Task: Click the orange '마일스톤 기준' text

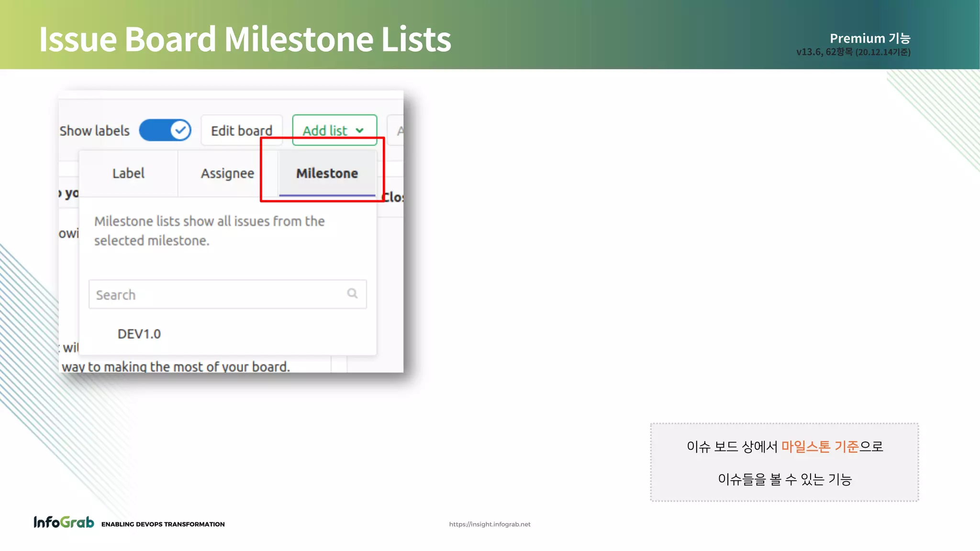Action: [820, 447]
